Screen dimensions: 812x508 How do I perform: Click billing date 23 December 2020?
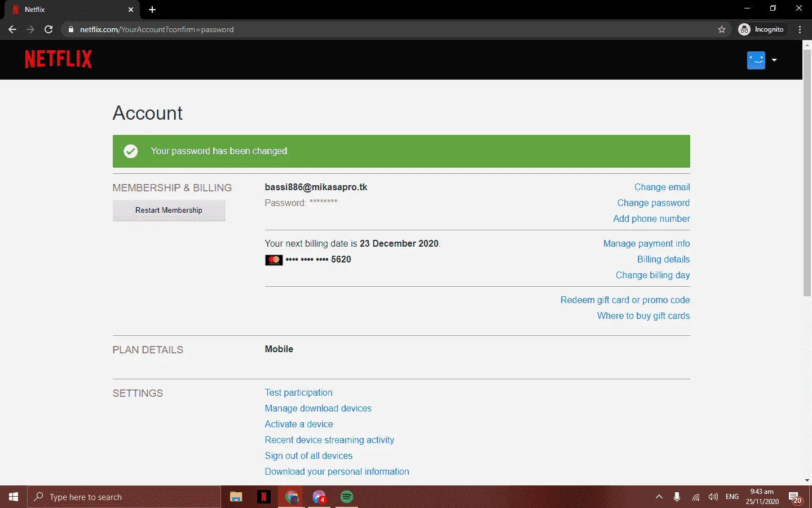click(x=399, y=243)
